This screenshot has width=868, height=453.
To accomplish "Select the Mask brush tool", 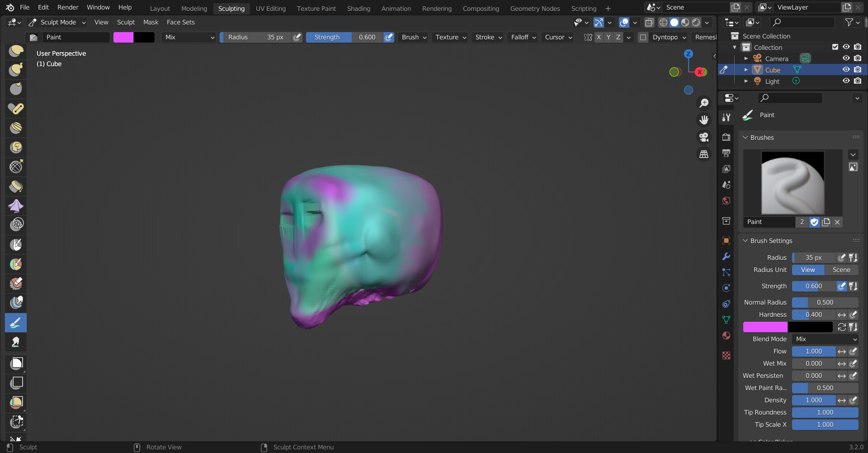I will click(16, 244).
